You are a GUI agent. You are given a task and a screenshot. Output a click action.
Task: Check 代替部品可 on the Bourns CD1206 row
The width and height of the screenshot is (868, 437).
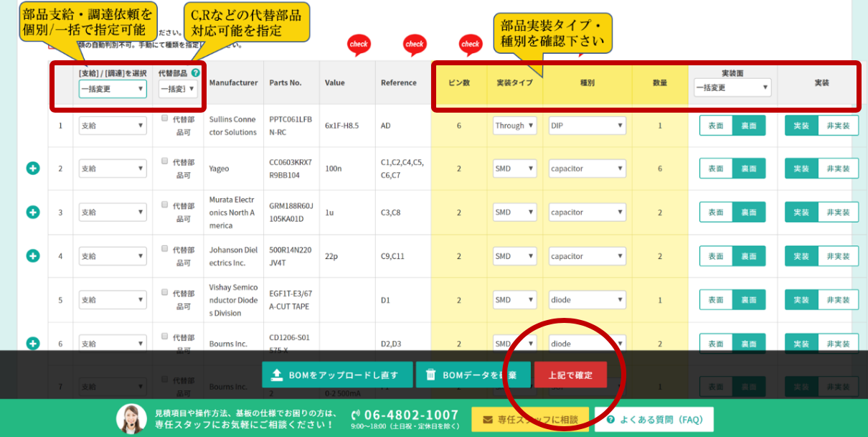(x=166, y=337)
